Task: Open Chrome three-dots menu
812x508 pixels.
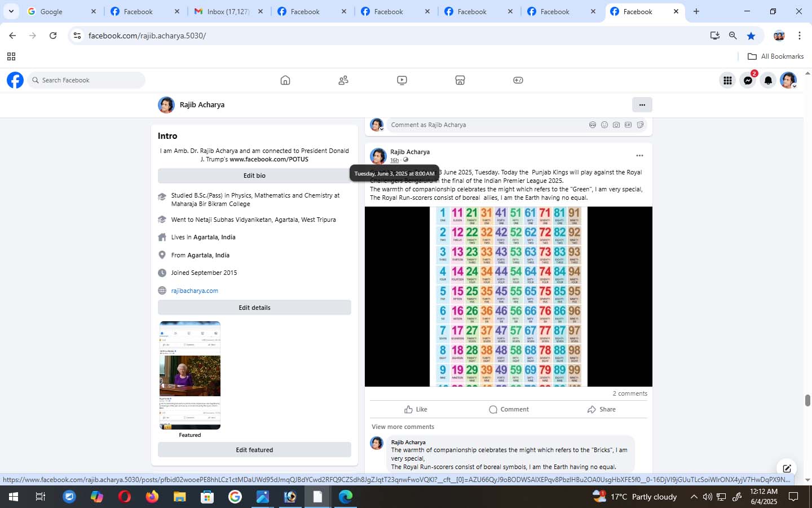Action: [800, 36]
